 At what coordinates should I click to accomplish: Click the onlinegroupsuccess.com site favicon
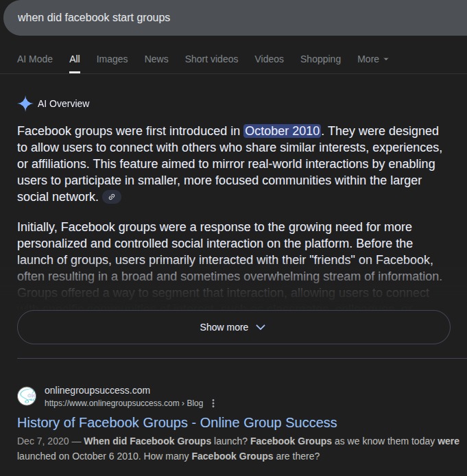27,396
